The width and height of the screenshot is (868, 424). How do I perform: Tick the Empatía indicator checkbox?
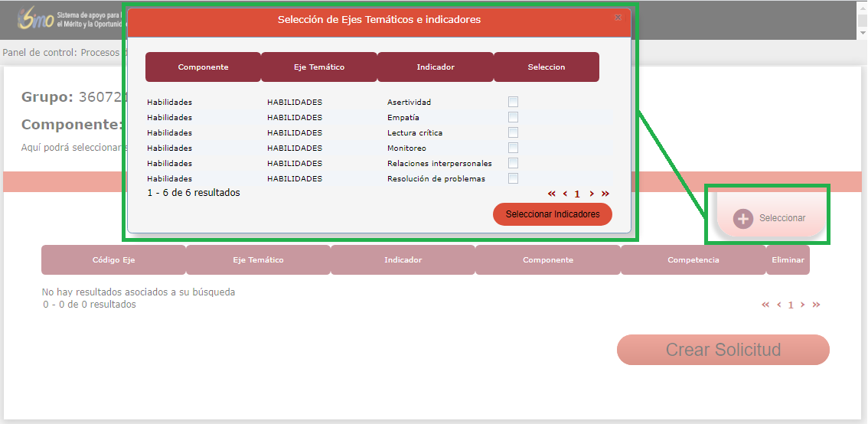513,117
